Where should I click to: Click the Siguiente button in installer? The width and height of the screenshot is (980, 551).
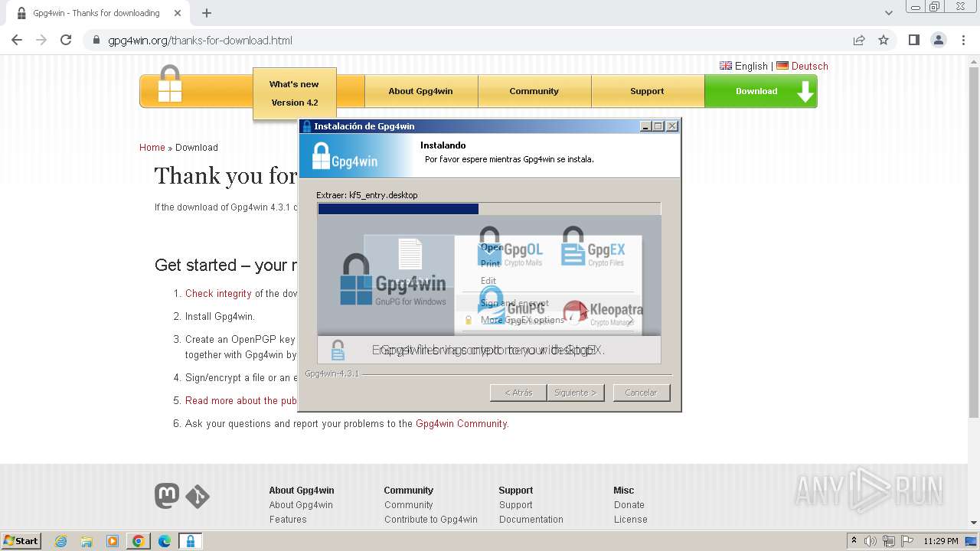(x=576, y=393)
